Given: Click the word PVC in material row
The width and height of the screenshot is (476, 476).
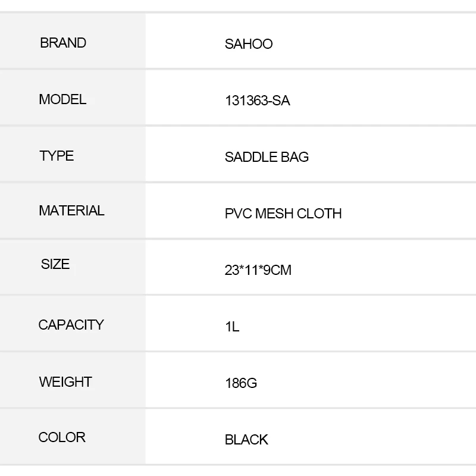Looking at the screenshot, I should [x=238, y=214].
